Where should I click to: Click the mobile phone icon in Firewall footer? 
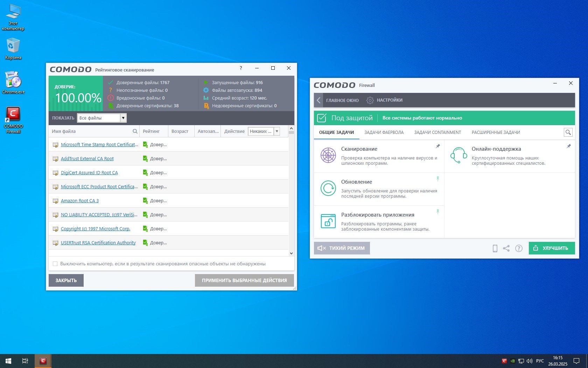(495, 248)
